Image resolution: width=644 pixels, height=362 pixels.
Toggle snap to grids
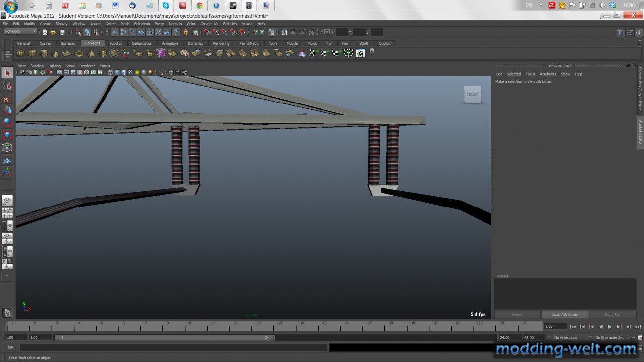(x=207, y=32)
